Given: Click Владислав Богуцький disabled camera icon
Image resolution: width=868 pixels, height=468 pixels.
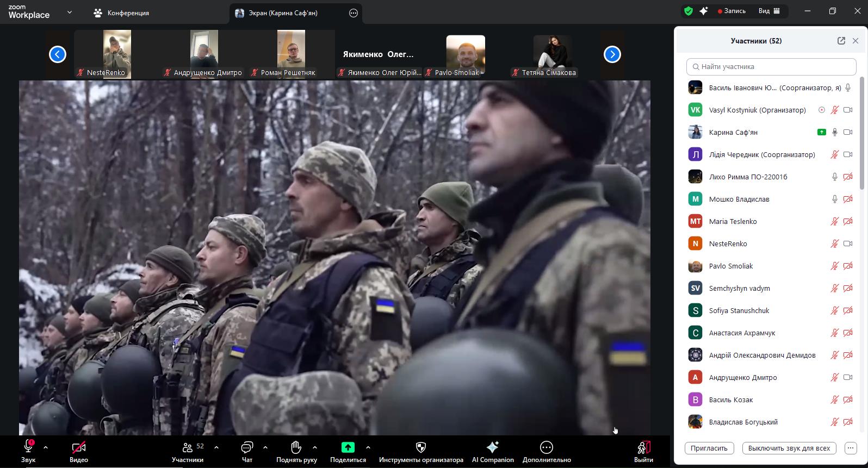Looking at the screenshot, I should click(x=848, y=422).
